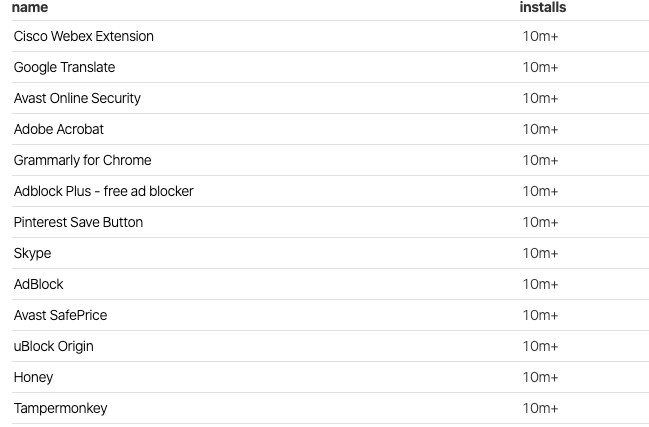
Task: Open the Avast SafePrice row
Action: point(60,315)
